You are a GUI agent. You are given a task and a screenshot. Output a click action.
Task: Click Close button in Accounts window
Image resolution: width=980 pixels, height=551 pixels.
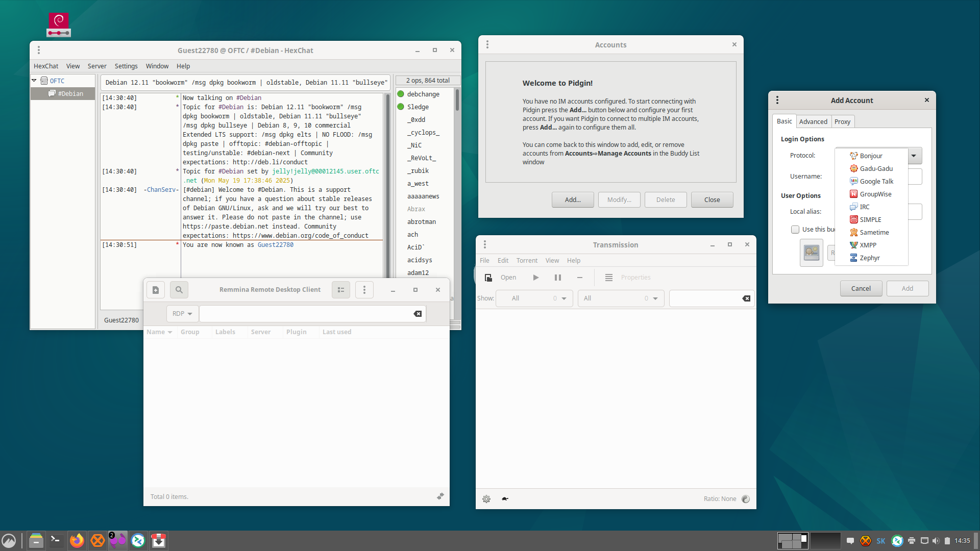tap(712, 200)
